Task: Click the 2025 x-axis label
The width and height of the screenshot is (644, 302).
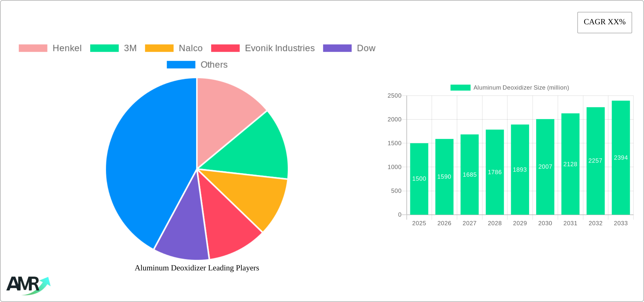Action: coord(419,223)
